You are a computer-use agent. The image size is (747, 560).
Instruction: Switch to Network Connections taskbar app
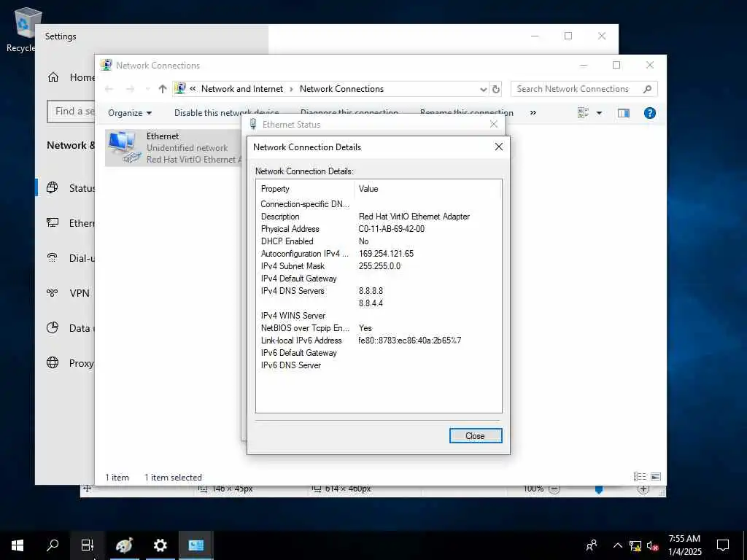point(196,545)
